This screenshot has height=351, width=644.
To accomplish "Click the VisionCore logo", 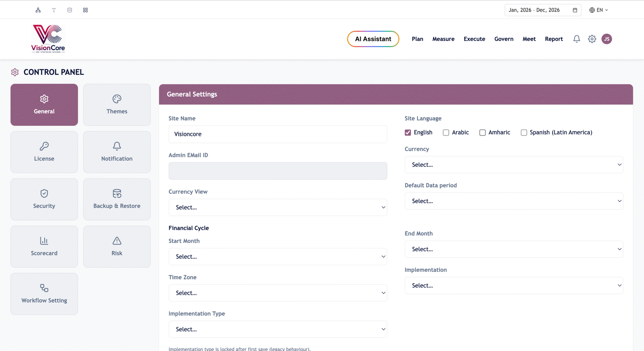I will point(48,39).
